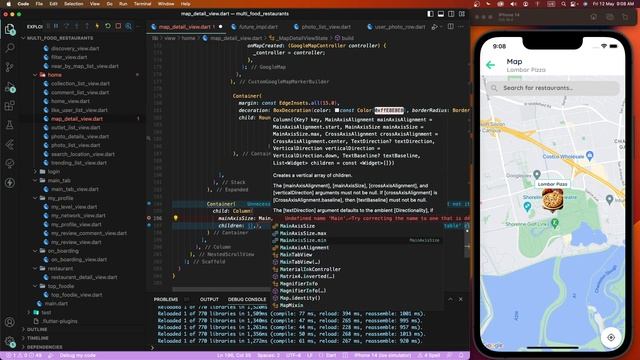Viewport: 640px width, 360px height.
Task: Expand the OUTLINE section
Action: 37,329
